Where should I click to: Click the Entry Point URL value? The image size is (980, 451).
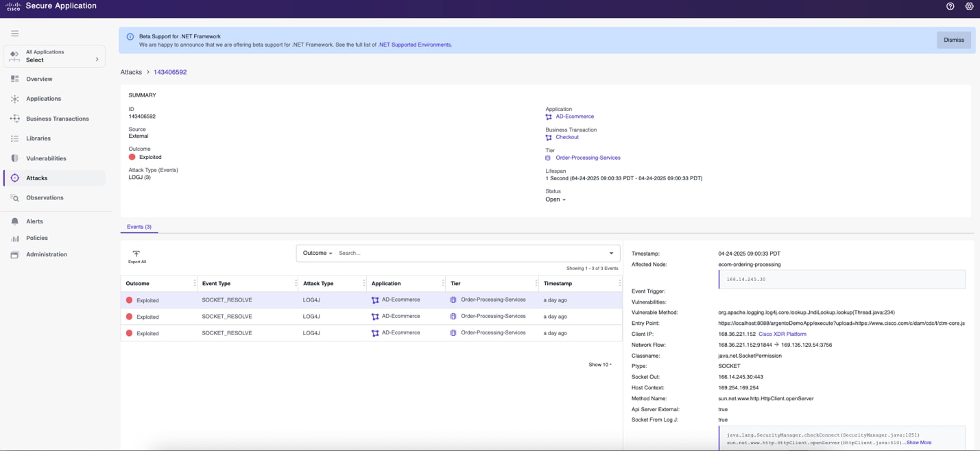point(841,323)
